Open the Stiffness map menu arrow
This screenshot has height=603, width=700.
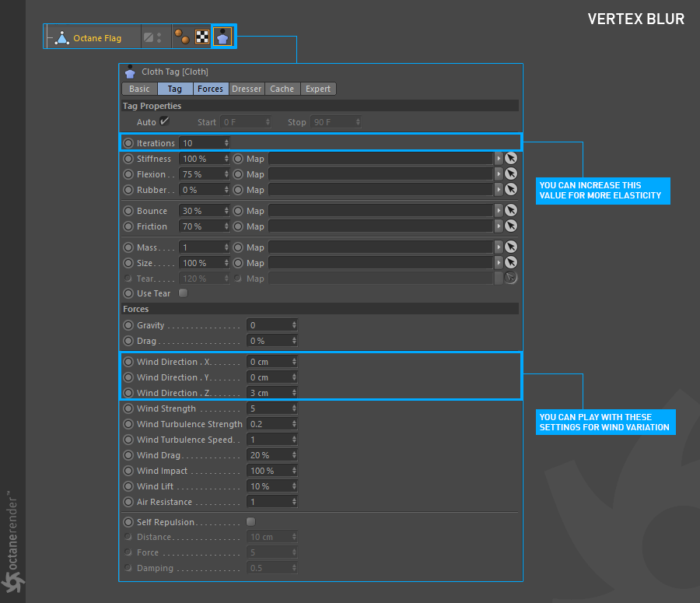[499, 159]
